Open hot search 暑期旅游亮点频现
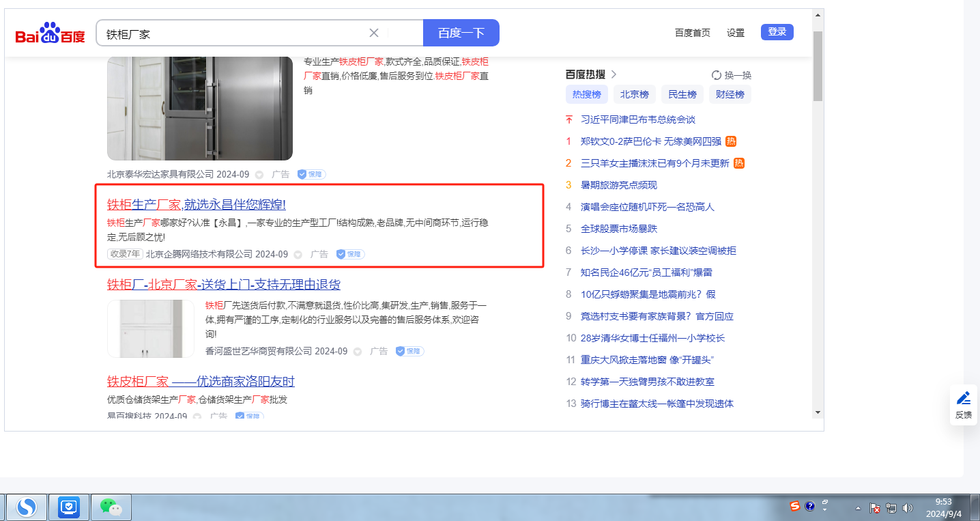 [x=619, y=185]
